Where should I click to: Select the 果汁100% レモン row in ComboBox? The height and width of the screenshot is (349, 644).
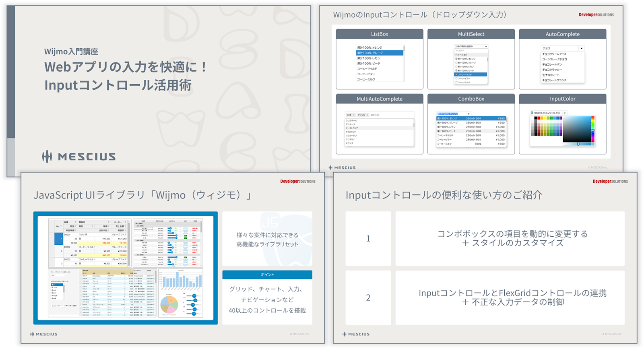coord(471,127)
